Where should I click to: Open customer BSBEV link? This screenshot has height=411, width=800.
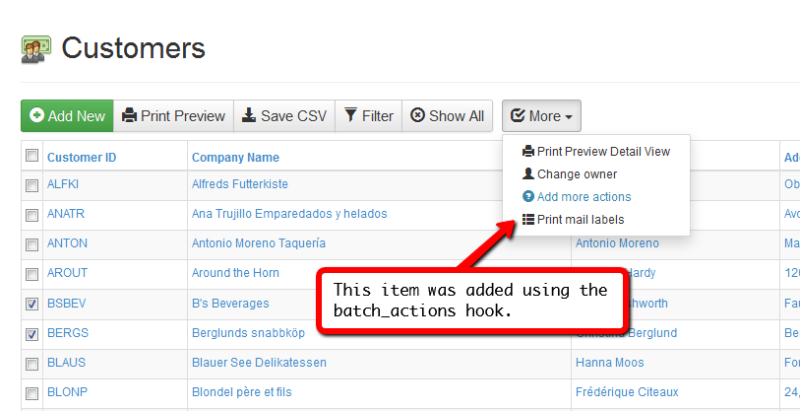[x=67, y=303]
